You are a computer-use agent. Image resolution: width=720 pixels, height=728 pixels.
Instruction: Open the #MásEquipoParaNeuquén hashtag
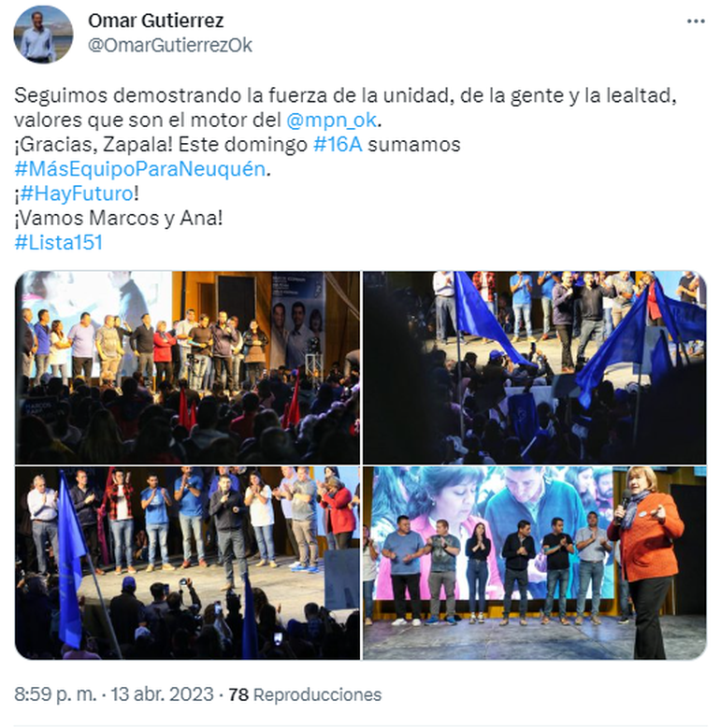tap(140, 169)
